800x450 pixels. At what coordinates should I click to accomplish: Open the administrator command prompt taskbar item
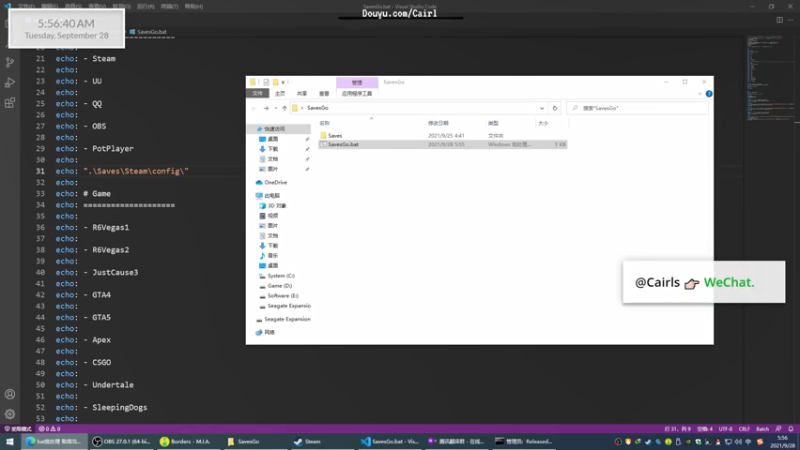pyautogui.click(x=524, y=441)
